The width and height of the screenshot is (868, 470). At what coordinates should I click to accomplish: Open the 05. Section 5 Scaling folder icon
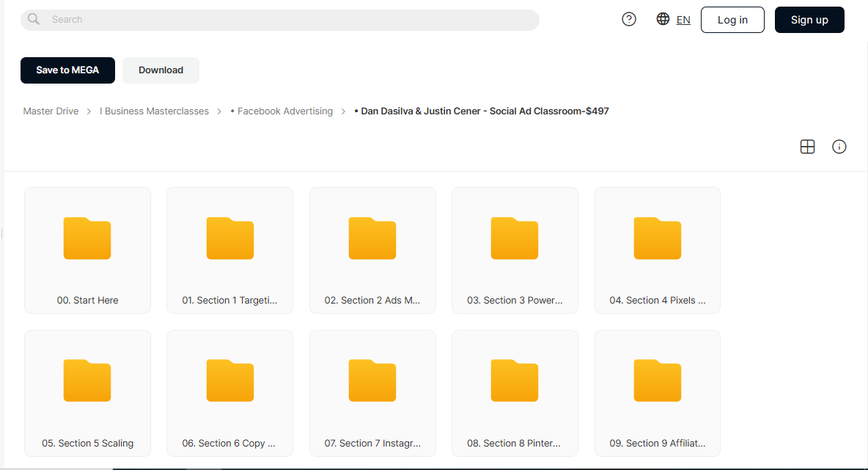87,381
